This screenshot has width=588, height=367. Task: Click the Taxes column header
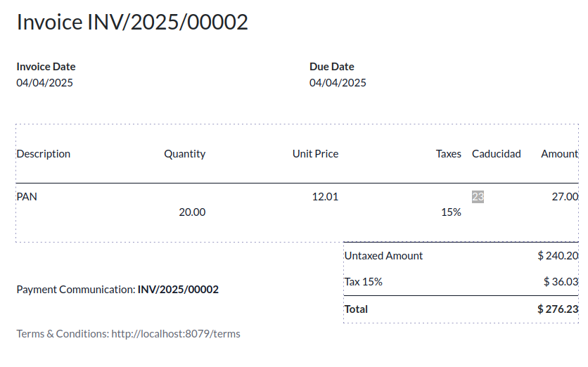click(448, 154)
